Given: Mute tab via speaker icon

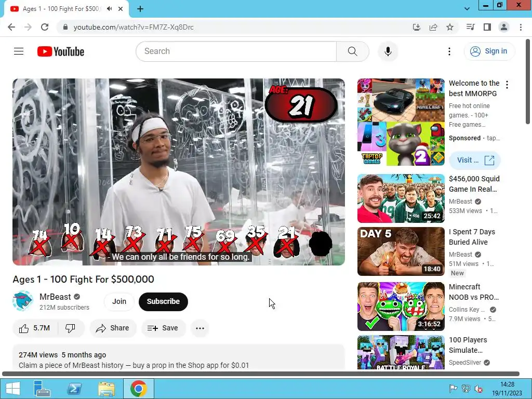Looking at the screenshot, I should [x=109, y=9].
